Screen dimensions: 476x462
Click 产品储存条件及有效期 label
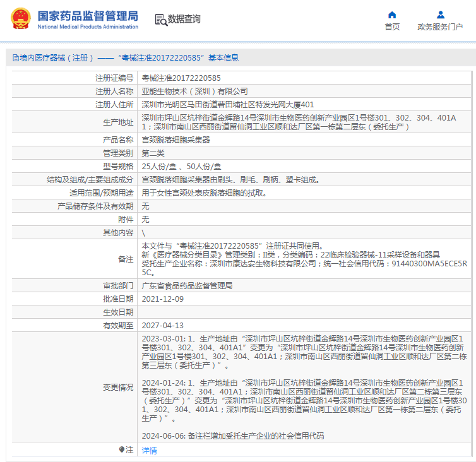coord(95,206)
